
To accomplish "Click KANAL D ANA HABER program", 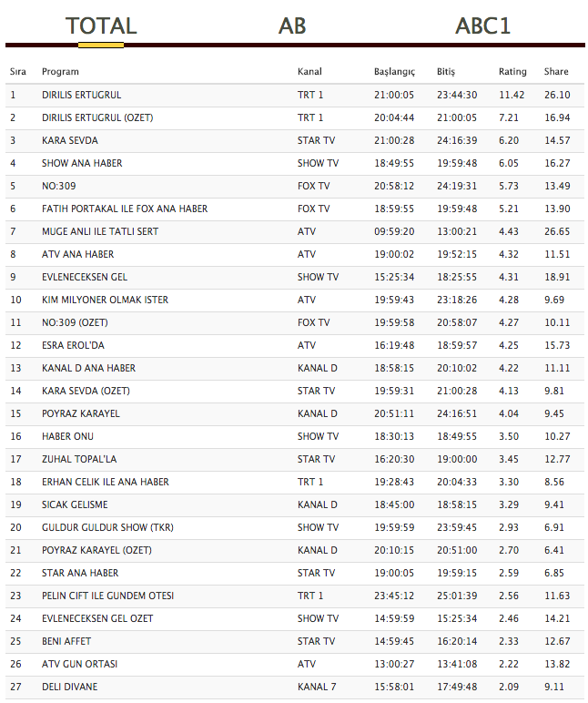I will click(x=88, y=368).
